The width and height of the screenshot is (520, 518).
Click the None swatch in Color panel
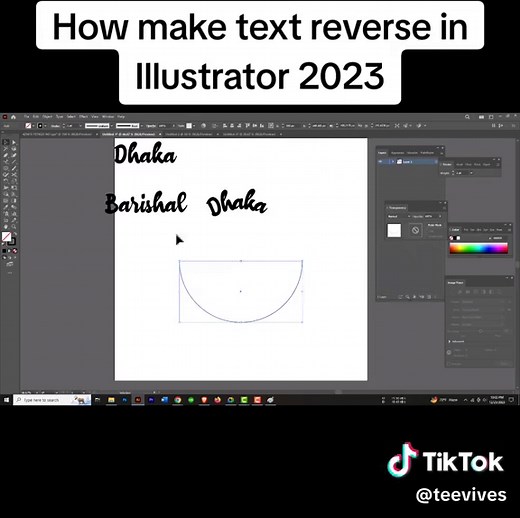pyautogui.click(x=451, y=238)
